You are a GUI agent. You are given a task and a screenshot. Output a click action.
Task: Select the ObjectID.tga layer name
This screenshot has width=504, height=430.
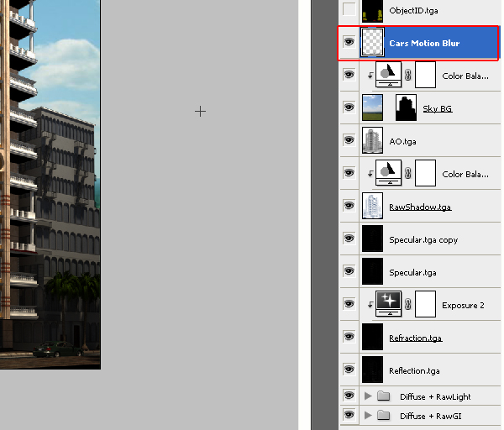413,11
